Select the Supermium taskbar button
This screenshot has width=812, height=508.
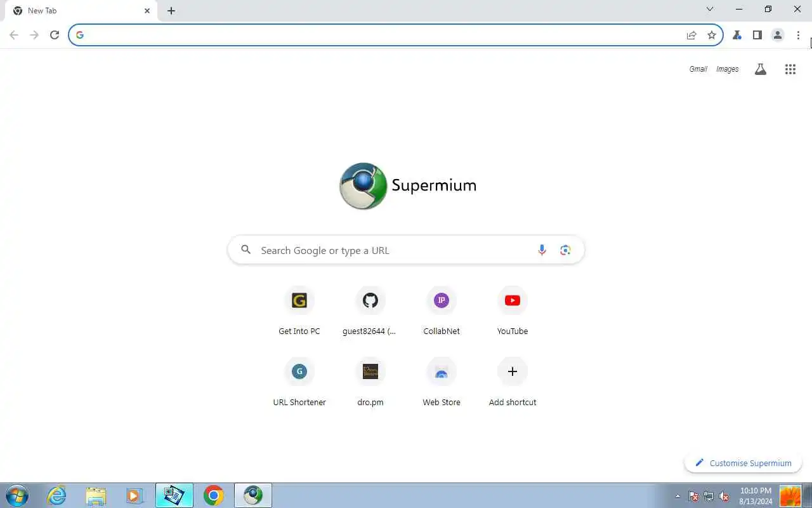253,495
